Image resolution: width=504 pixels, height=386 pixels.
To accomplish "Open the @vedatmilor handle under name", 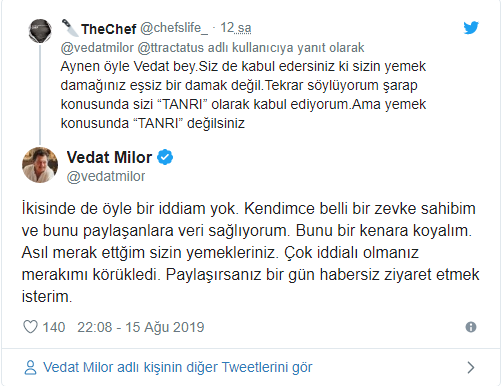I will [106, 176].
